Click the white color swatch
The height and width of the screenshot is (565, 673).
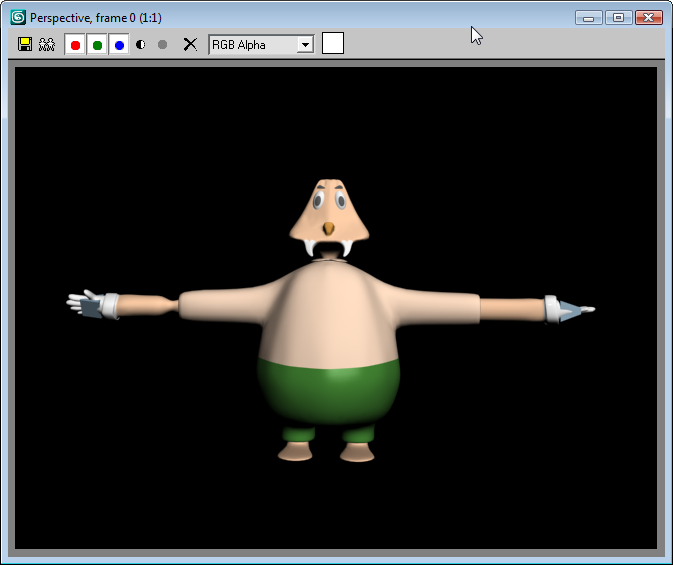pos(333,43)
